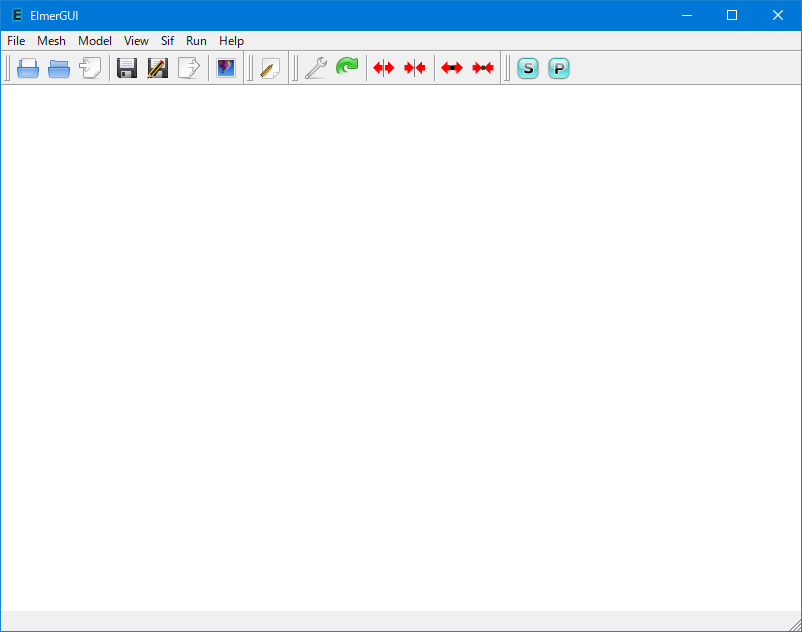Open the Sif menu
Screen dimensions: 802x632
pyautogui.click(x=167, y=41)
